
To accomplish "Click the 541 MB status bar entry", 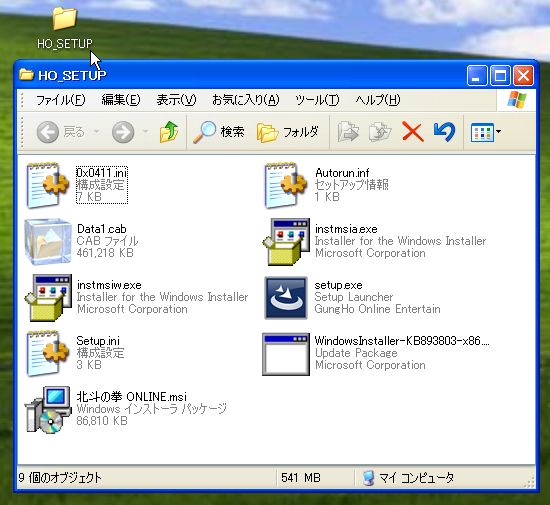I will click(301, 478).
